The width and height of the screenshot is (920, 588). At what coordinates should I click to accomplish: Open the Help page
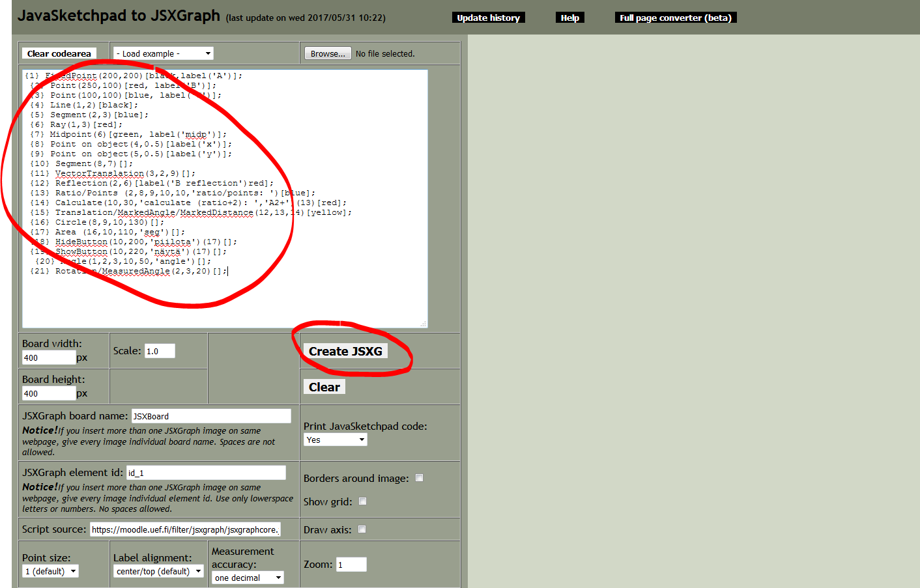click(569, 18)
